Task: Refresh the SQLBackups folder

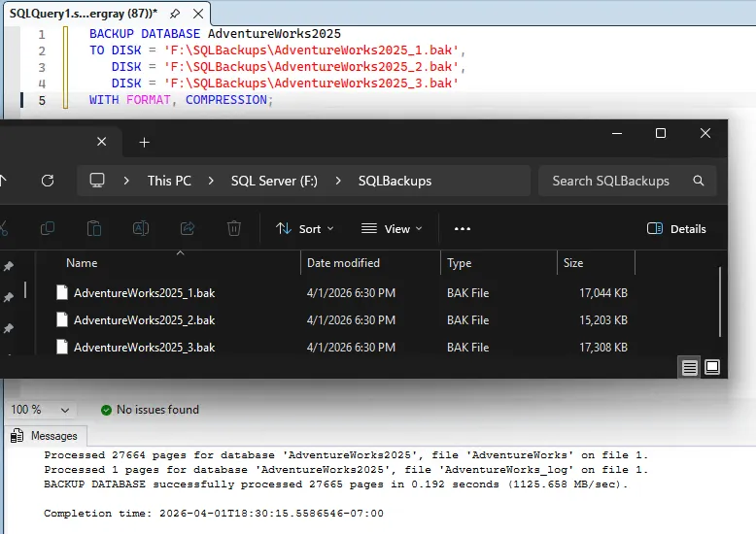Action: click(48, 181)
